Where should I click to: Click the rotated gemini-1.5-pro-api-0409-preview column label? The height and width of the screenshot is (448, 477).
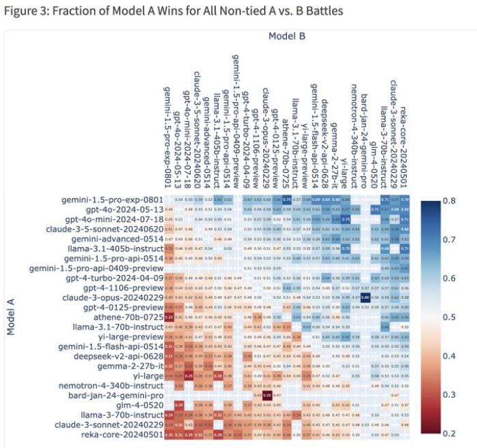tap(236, 122)
